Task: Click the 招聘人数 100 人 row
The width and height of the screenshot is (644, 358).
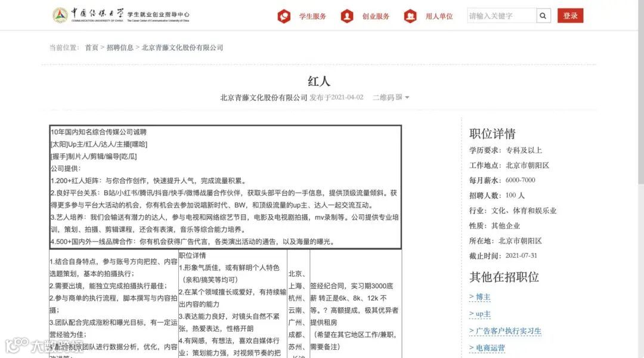Action: click(x=497, y=196)
